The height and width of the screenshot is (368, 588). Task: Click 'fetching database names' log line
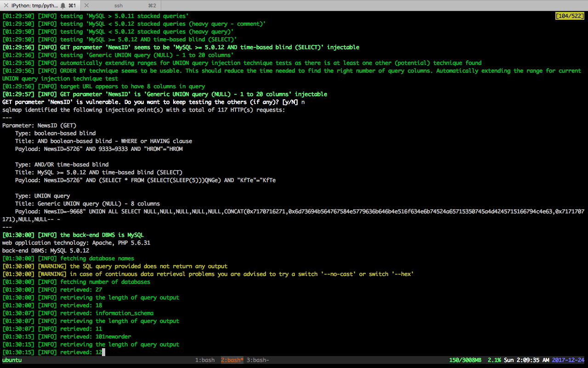coord(69,259)
